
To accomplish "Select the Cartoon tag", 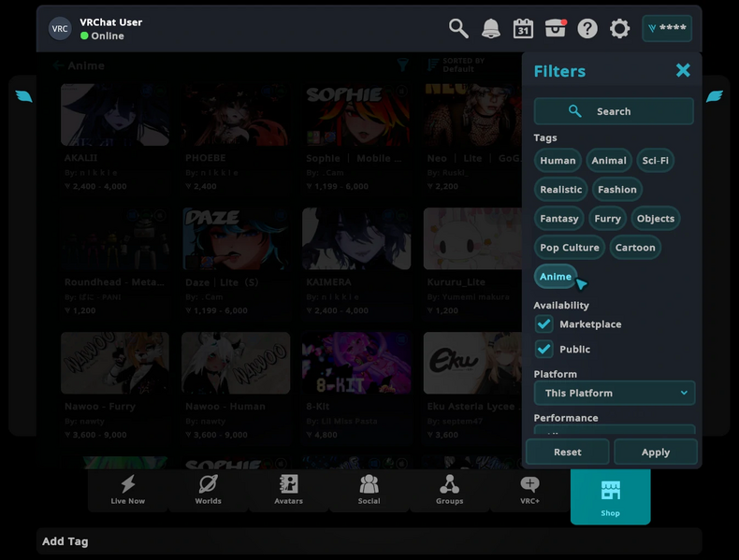I will pyautogui.click(x=635, y=248).
